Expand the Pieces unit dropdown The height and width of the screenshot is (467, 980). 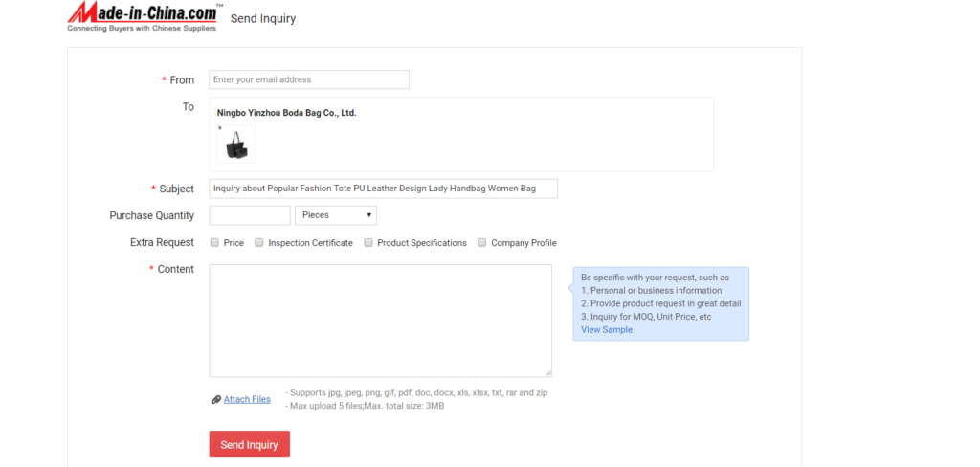click(336, 215)
